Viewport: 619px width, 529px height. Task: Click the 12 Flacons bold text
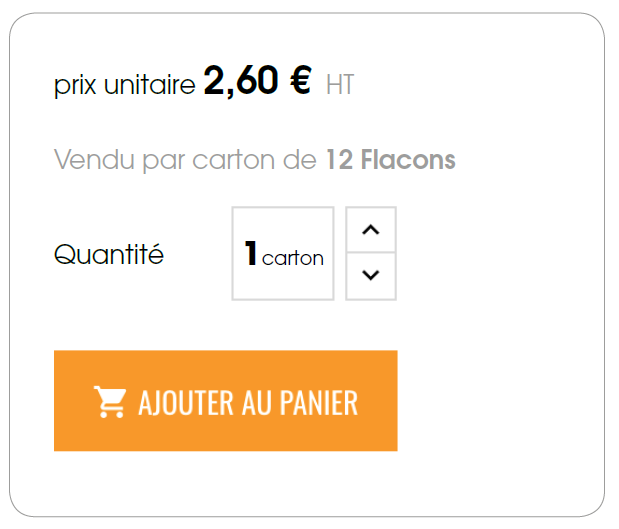390,159
